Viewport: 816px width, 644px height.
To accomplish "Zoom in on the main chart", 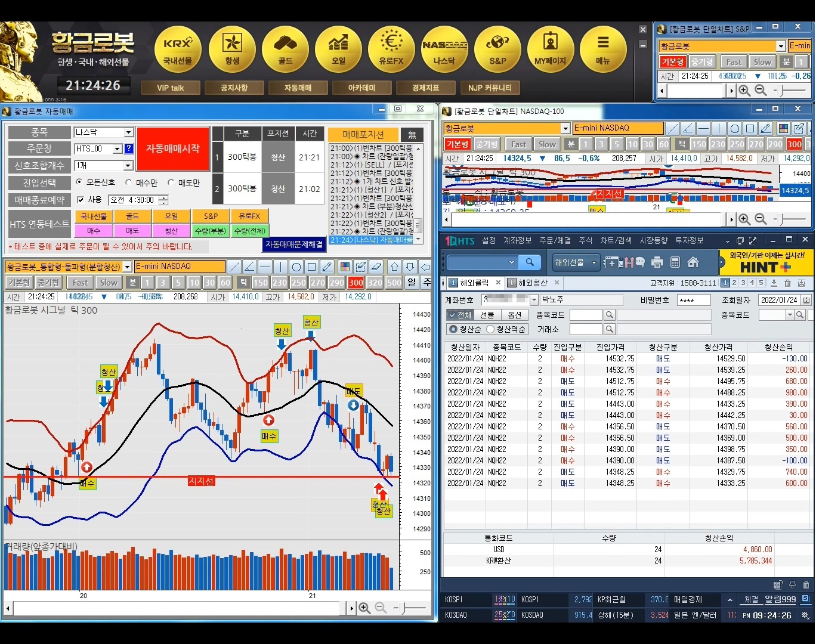I will pos(364,608).
